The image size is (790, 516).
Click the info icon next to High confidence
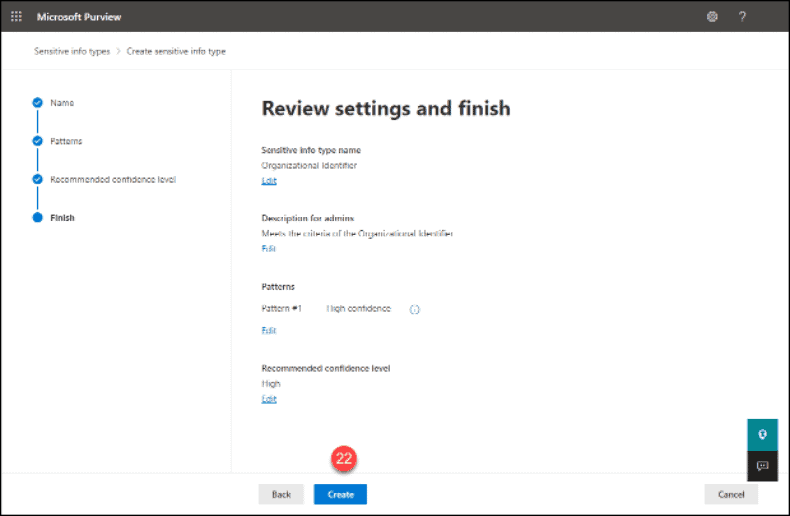414,309
